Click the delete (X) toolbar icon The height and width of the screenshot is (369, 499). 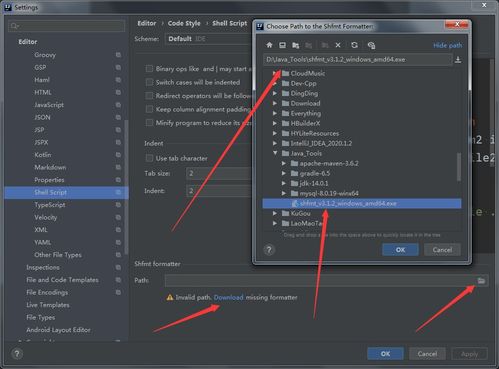338,45
